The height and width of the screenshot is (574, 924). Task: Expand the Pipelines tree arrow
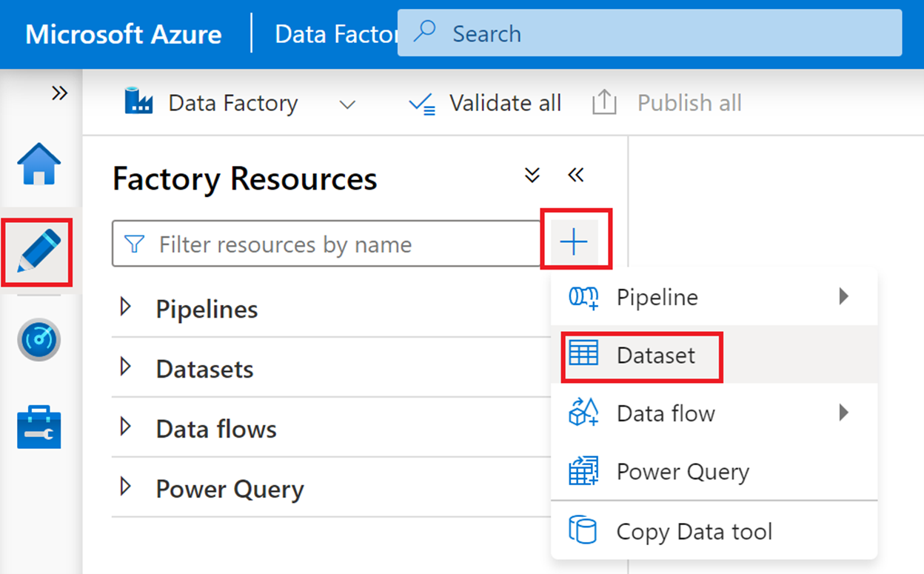[x=125, y=307]
